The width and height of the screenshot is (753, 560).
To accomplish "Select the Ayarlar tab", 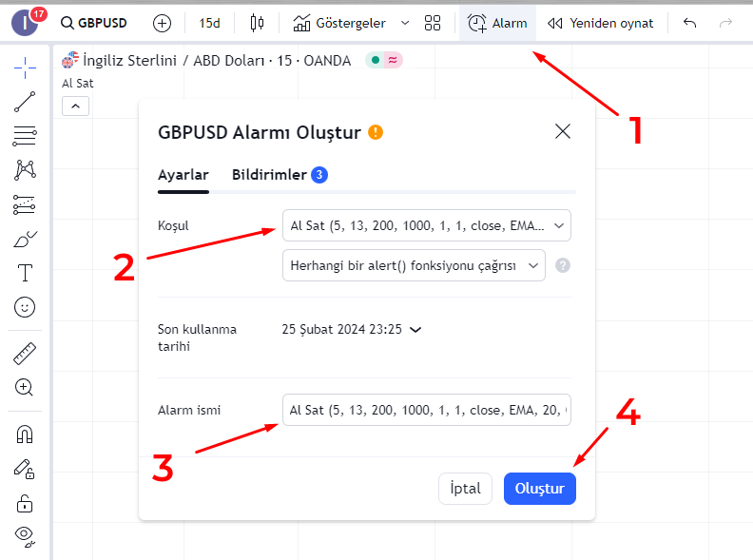I will coord(183,175).
